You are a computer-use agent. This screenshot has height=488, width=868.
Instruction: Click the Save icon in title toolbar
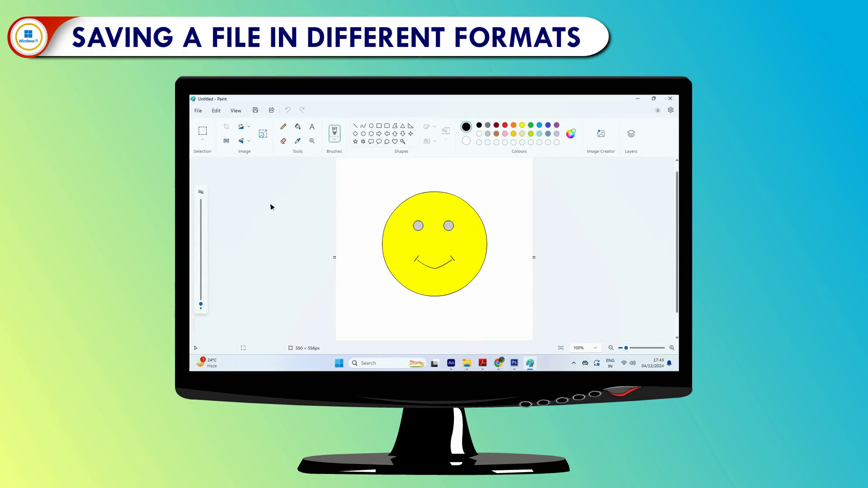pyautogui.click(x=255, y=110)
